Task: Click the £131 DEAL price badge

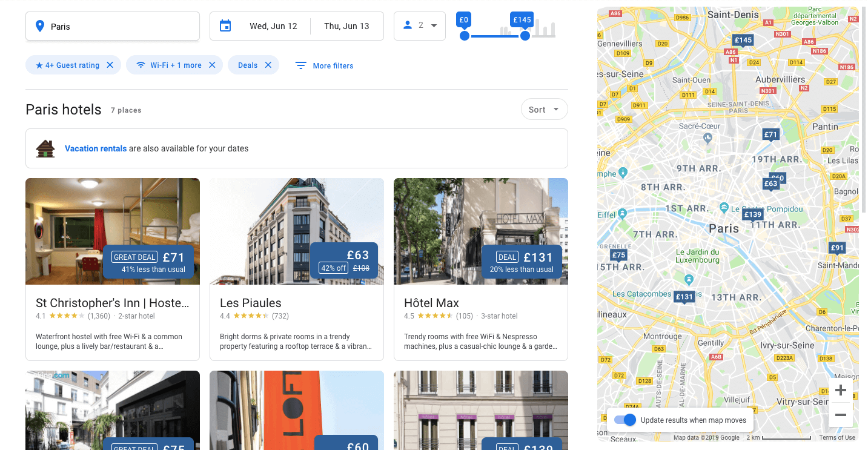Action: (x=521, y=262)
